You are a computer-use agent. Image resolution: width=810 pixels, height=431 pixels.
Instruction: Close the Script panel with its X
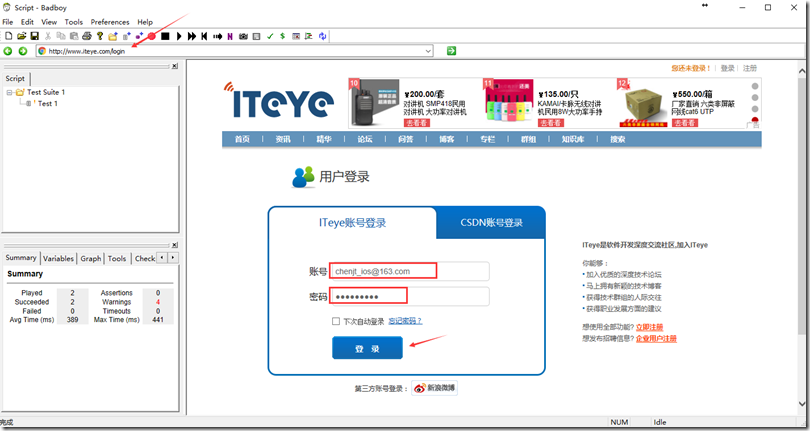[x=175, y=66]
